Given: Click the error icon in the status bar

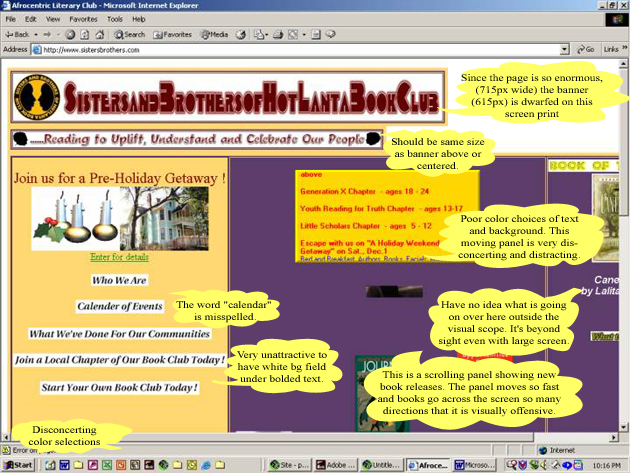Looking at the screenshot, I should 6,450.
